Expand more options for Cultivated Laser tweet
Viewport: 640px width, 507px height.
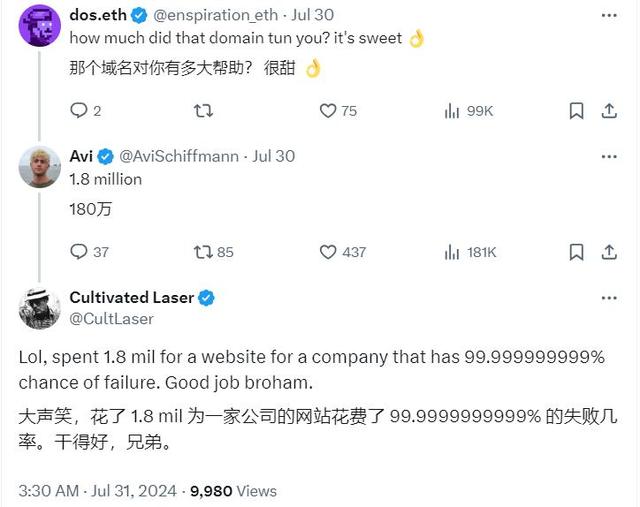pos(608,298)
